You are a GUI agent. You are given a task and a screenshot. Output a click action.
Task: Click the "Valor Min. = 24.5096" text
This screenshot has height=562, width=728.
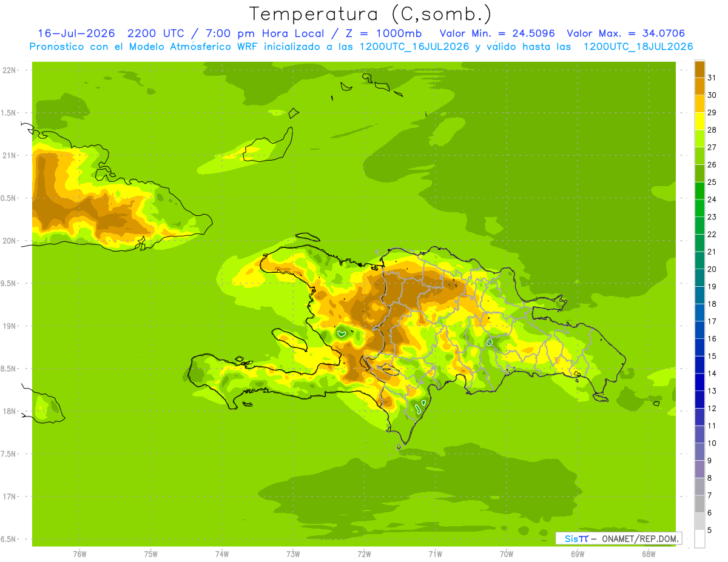[x=497, y=33]
